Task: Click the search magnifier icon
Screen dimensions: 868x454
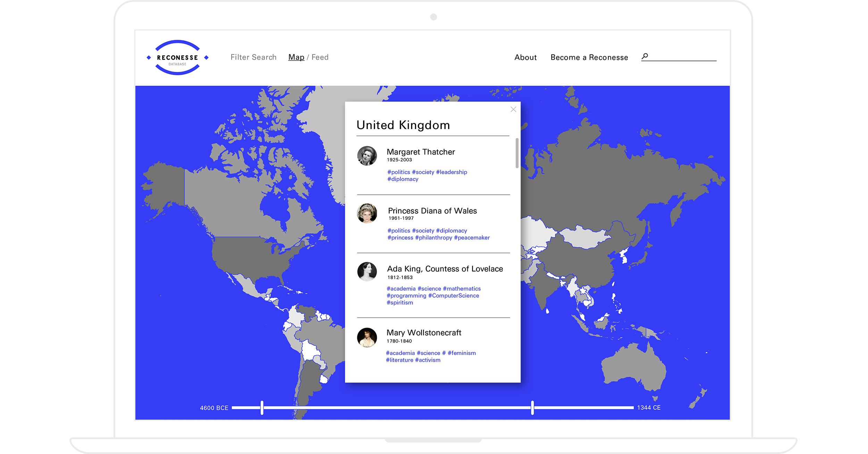Action: [645, 56]
